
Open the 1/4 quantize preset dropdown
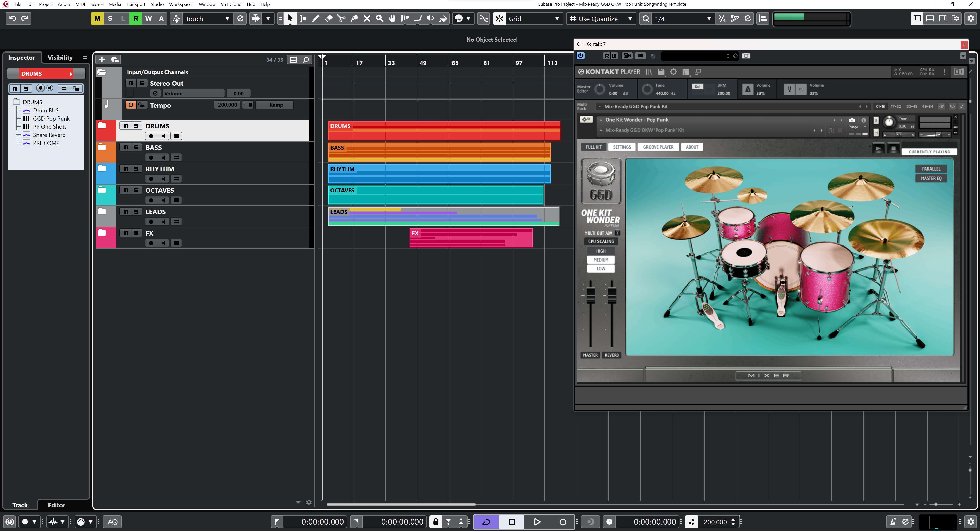point(708,19)
